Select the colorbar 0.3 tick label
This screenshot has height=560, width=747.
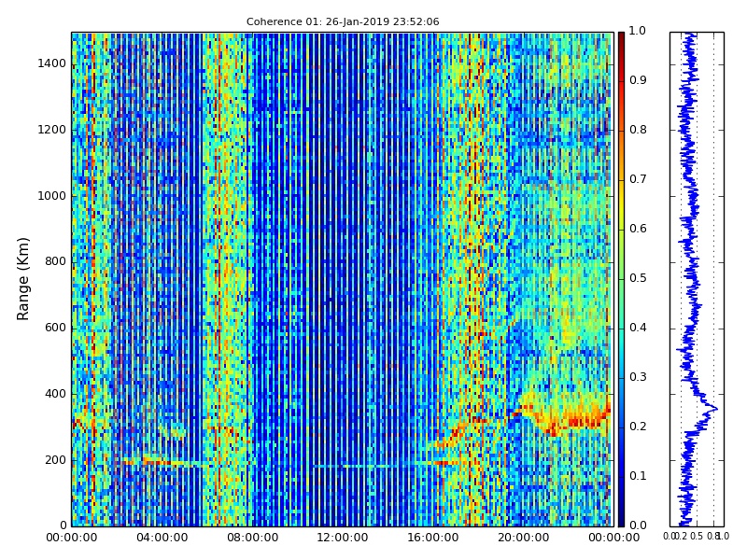tap(638, 377)
